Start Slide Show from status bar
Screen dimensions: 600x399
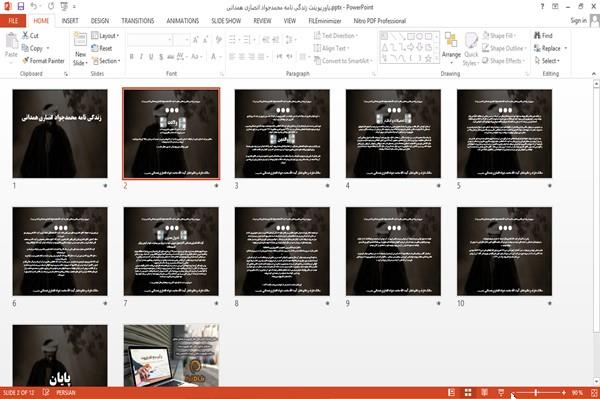tap(501, 392)
